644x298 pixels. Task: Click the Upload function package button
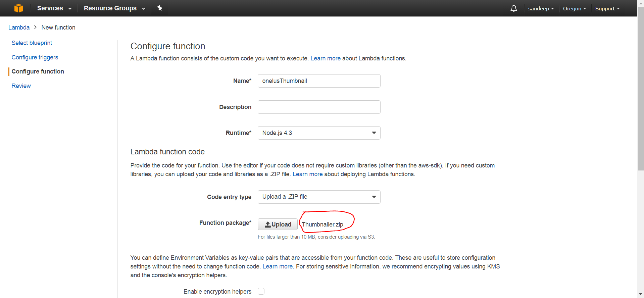pos(278,225)
